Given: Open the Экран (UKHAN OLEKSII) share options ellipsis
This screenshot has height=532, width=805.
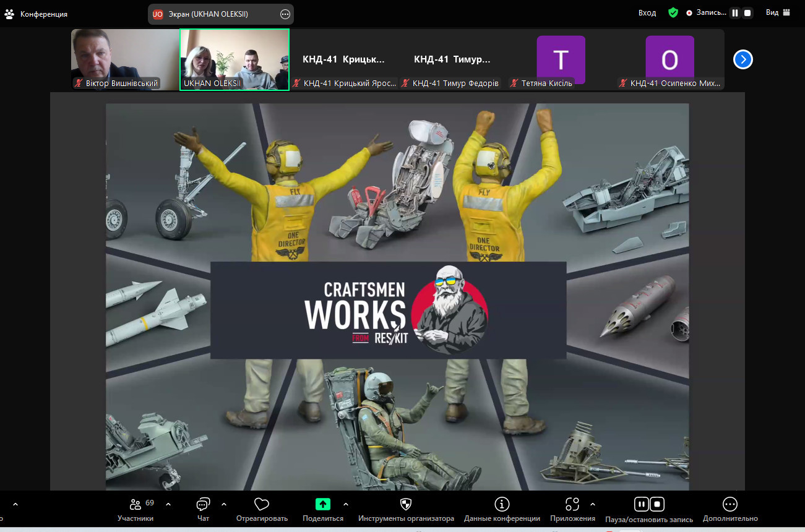Looking at the screenshot, I should 285,14.
